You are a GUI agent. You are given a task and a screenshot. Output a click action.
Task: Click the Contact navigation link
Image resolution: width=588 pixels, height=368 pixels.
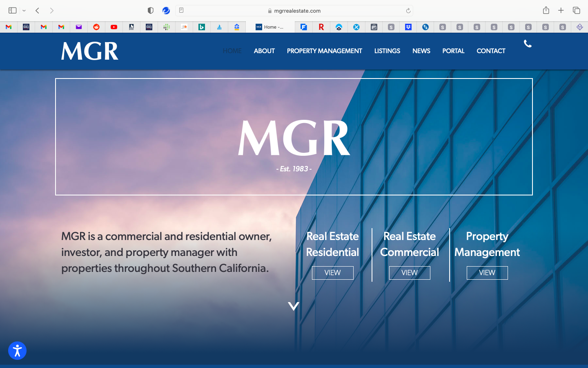tap(491, 51)
